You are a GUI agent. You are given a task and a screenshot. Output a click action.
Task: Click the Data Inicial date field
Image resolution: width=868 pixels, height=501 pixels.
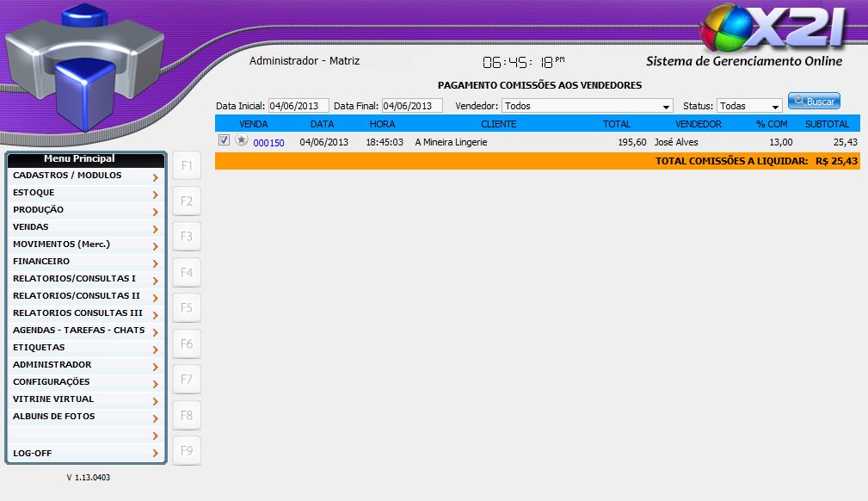299,106
